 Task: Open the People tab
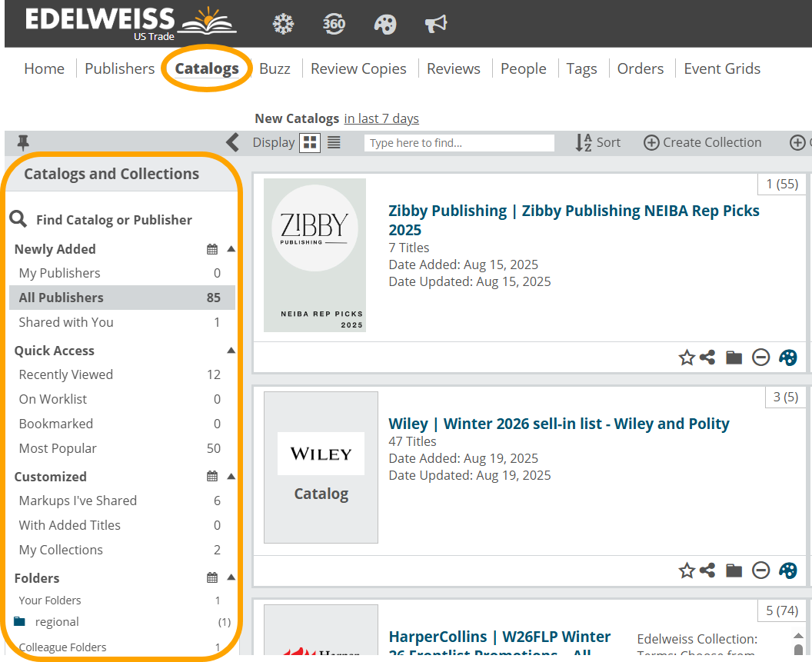pos(523,68)
